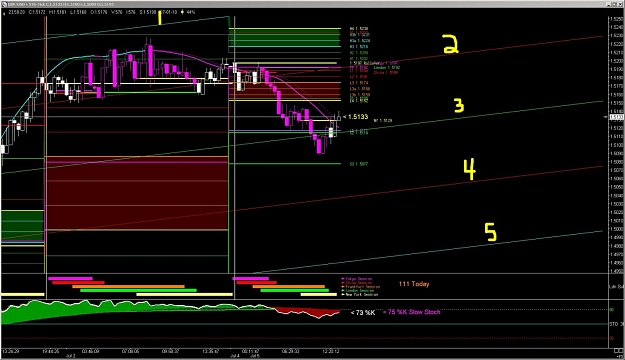Click the 'H 1.5181' high value in the data line
The height and width of the screenshot is (360, 625).
(x=57, y=12)
